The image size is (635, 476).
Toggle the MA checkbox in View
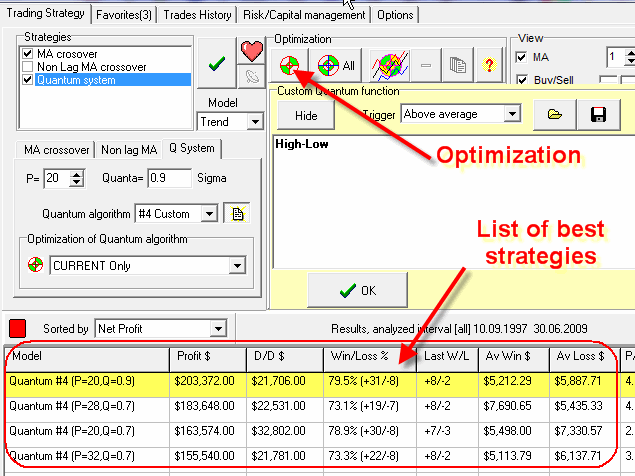(x=522, y=58)
